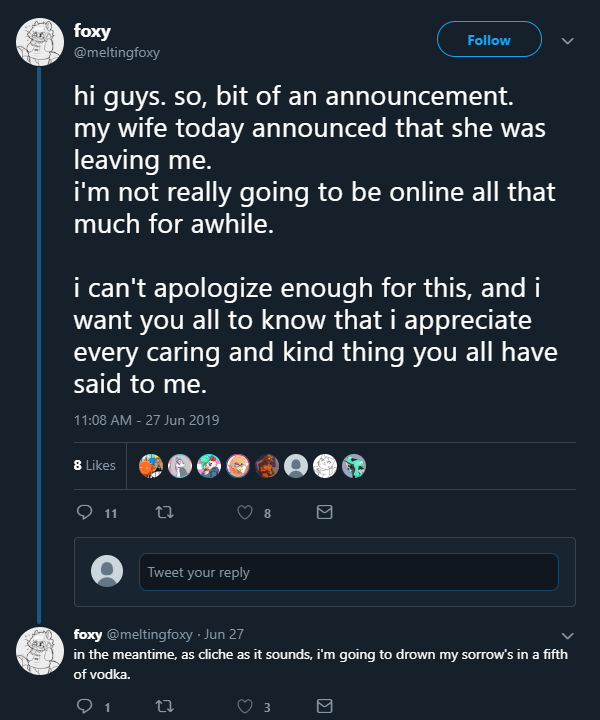Click the reply icon on main tweet
This screenshot has width=600, height=720.
click(84, 512)
